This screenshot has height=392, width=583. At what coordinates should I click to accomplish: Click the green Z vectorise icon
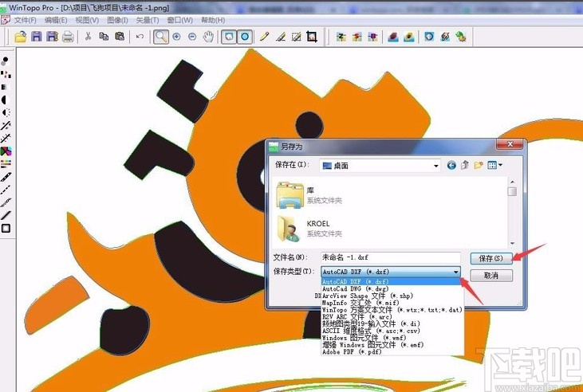click(x=341, y=37)
